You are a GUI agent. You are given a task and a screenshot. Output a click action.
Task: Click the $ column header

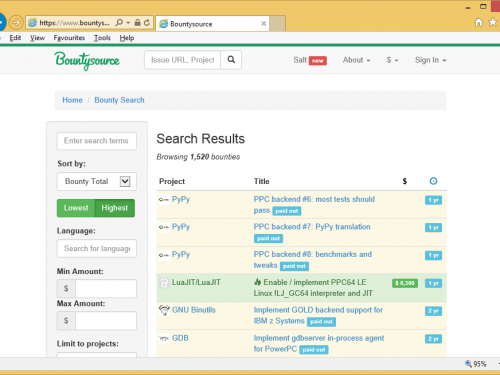(405, 181)
